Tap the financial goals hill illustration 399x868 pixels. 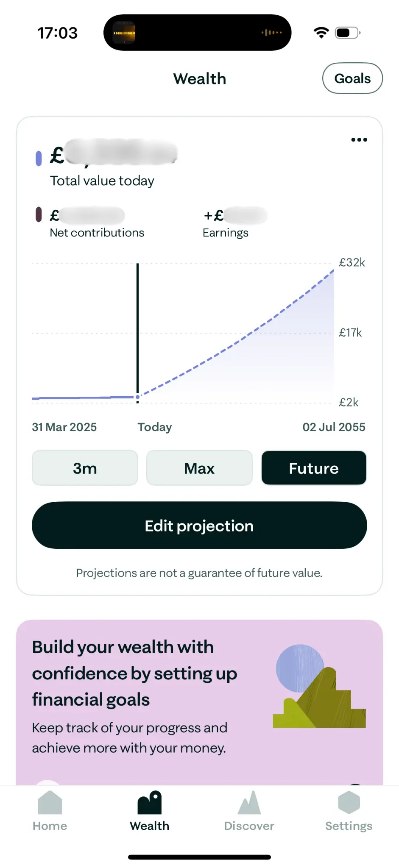(319, 687)
